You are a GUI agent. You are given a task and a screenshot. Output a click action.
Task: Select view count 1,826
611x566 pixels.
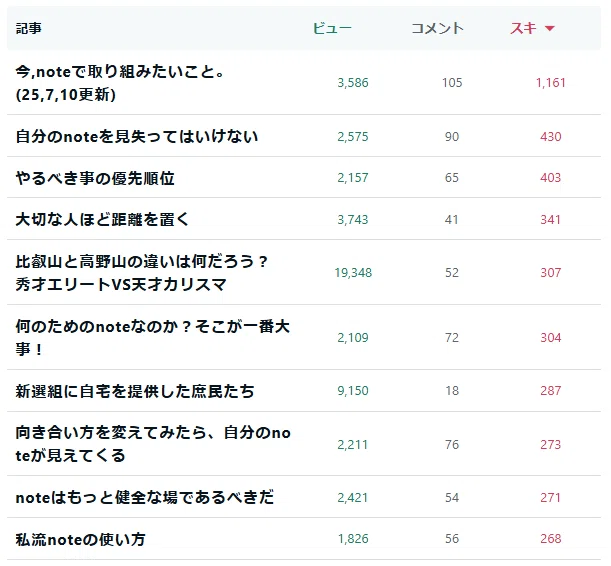353,539
